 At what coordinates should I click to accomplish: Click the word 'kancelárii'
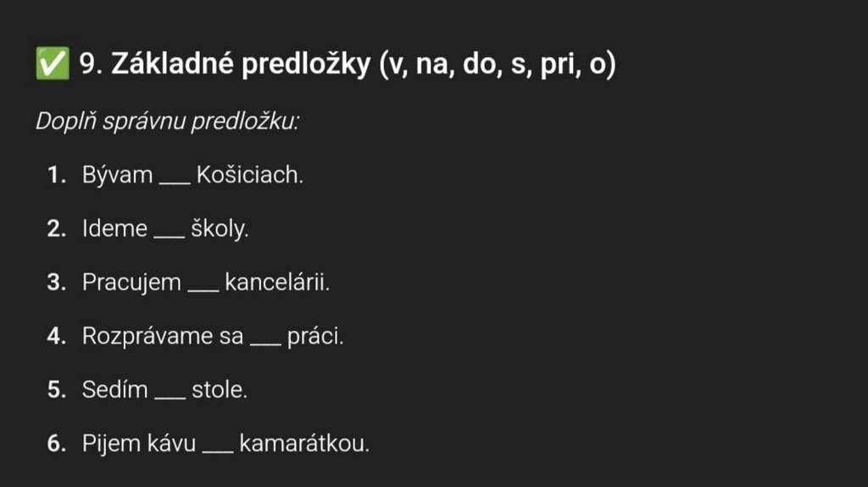tap(277, 283)
